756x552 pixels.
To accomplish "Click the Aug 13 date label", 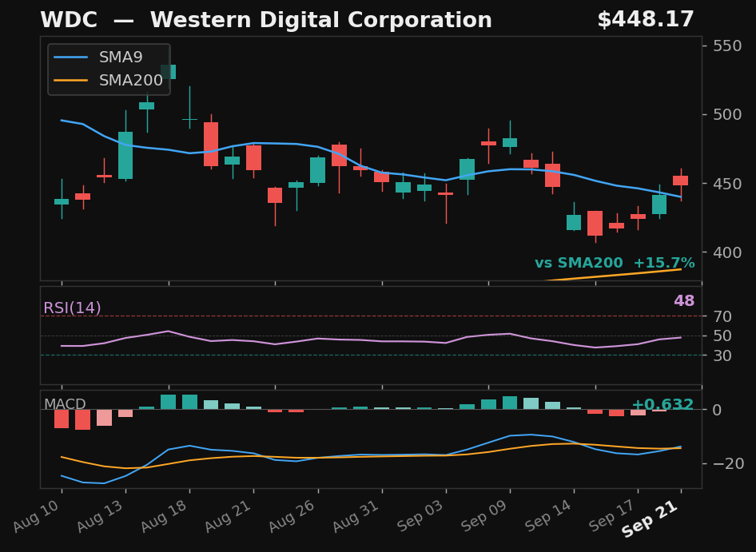I will click(x=101, y=516).
